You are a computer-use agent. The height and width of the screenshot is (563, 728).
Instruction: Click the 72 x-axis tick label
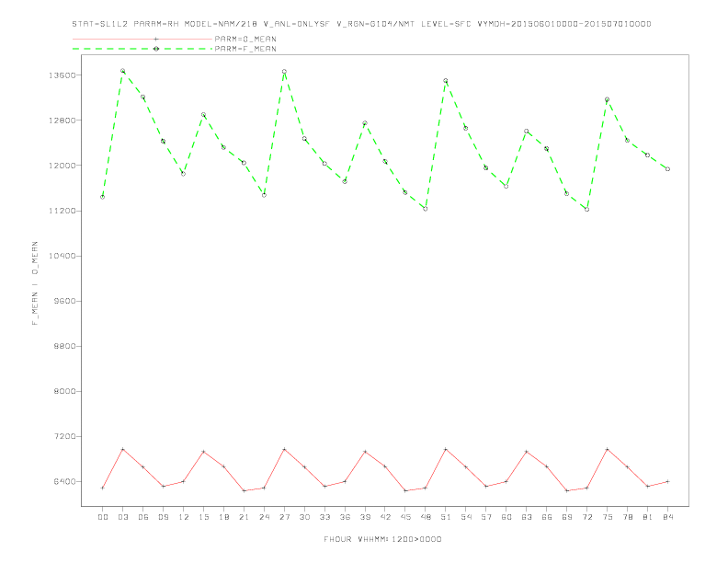coord(586,517)
